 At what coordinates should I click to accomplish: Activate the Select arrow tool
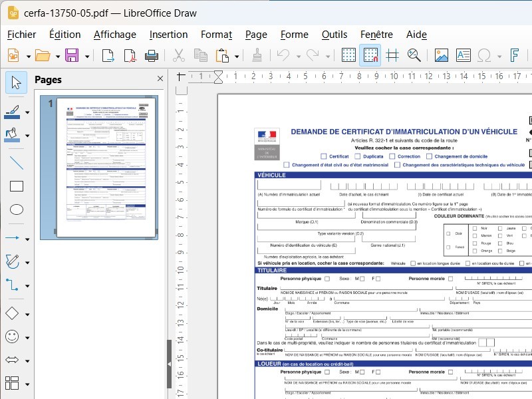(16, 82)
